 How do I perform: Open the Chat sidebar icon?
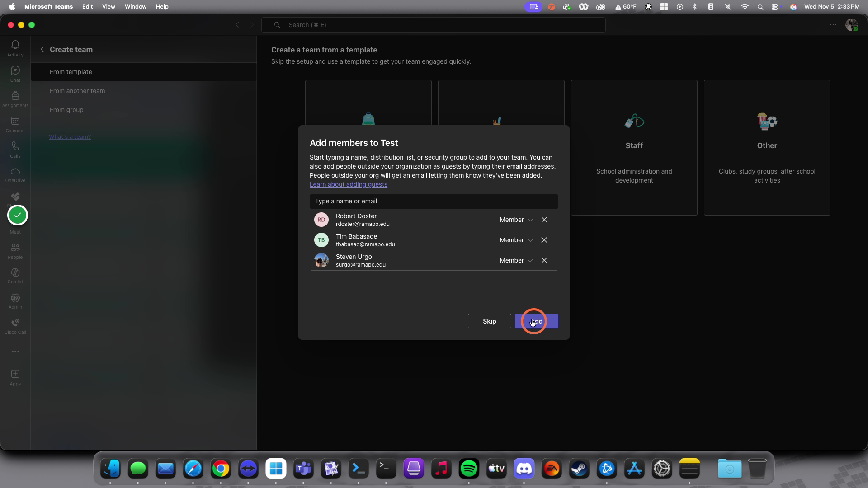15,74
